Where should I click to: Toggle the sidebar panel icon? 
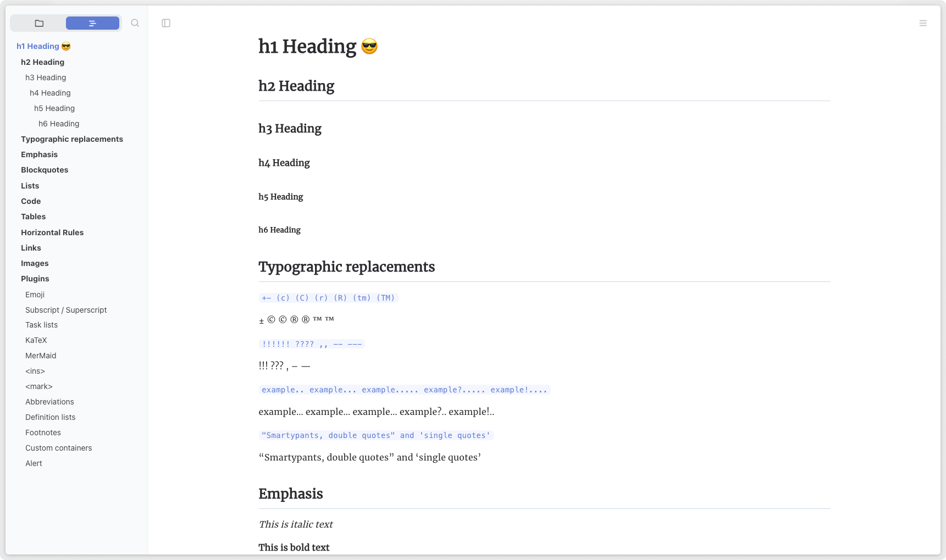pyautogui.click(x=166, y=23)
